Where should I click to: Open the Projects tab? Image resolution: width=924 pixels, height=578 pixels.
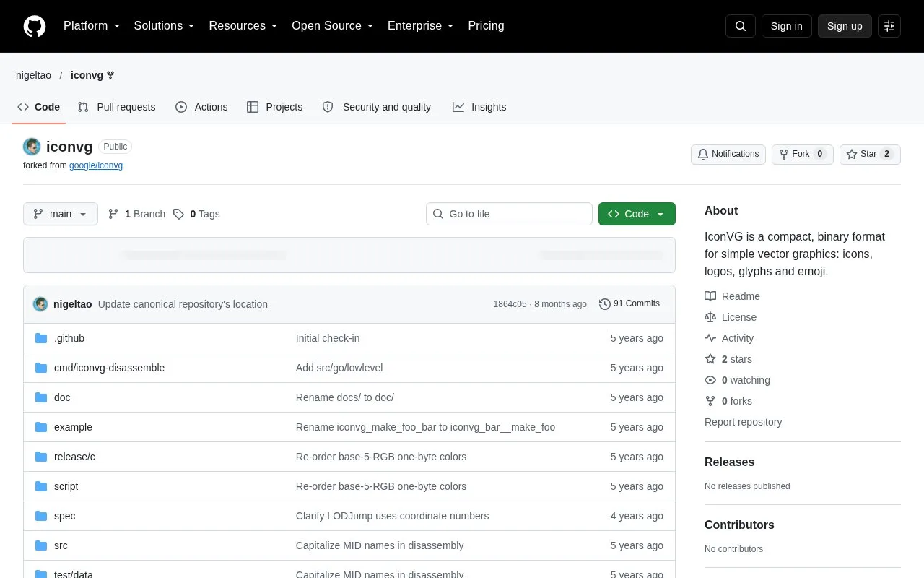274,107
